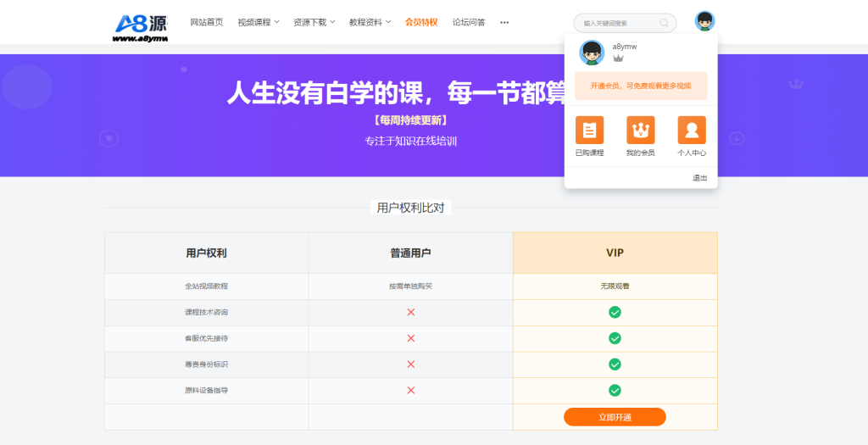Click the search magnifier icon
Image resolution: width=868 pixels, height=445 pixels.
[x=665, y=23]
